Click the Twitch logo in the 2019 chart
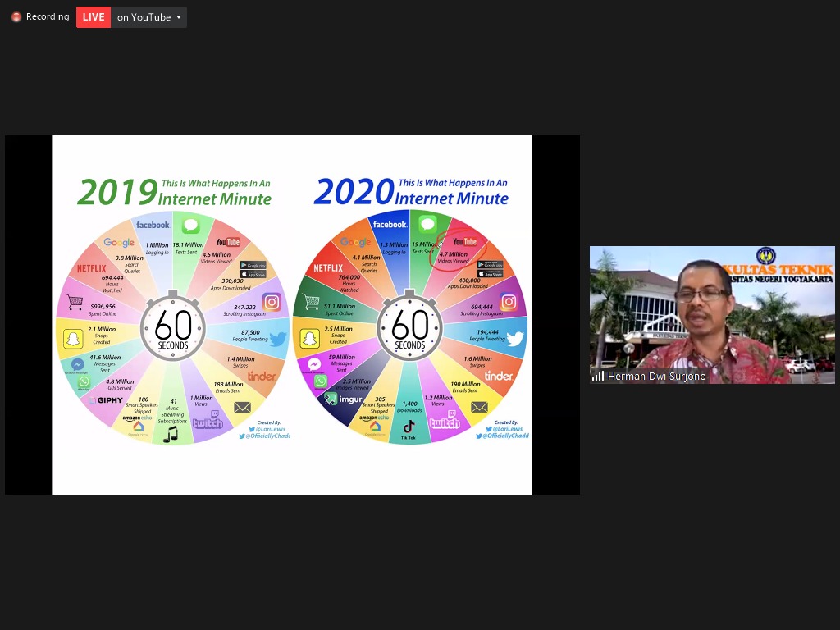 click(x=208, y=420)
